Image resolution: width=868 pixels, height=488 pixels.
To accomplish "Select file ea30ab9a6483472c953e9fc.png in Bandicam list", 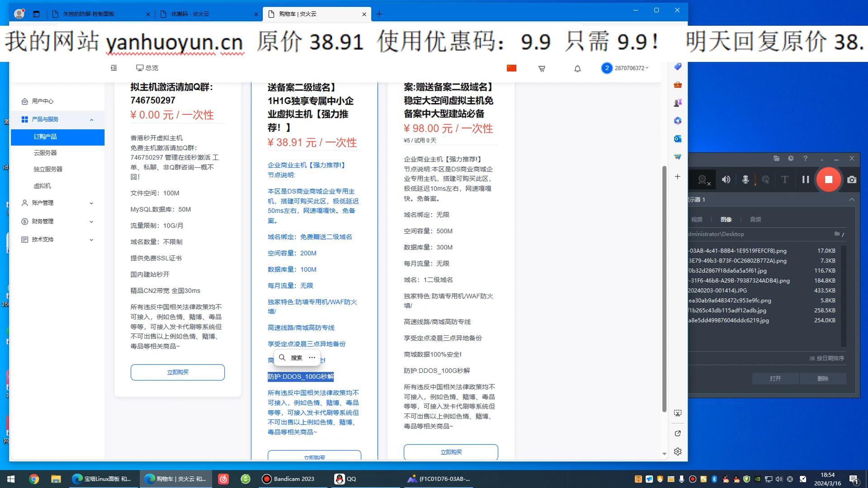I will (x=762, y=300).
